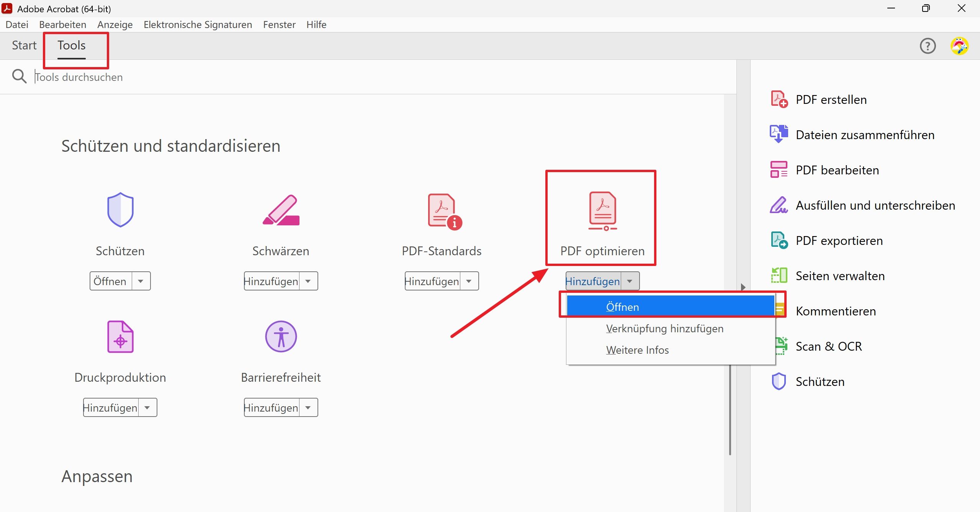Switch to the Tools tab
This screenshot has height=512, width=980.
coord(72,45)
